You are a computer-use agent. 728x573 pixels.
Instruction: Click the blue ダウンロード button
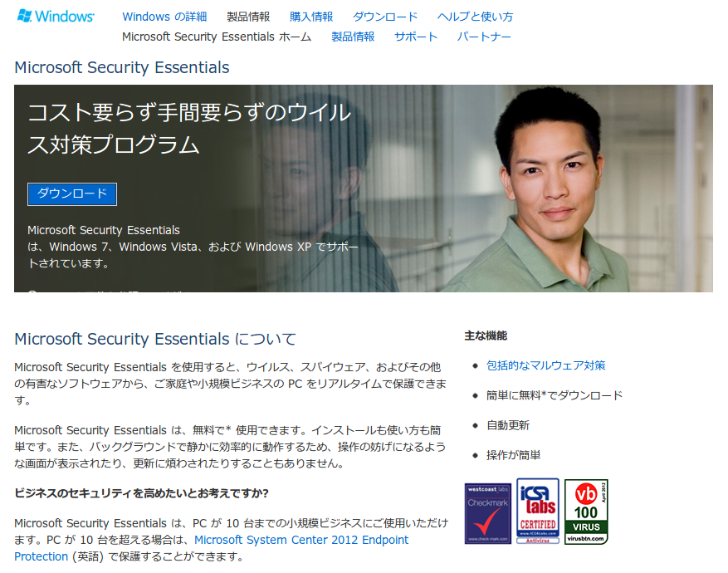coord(72,193)
